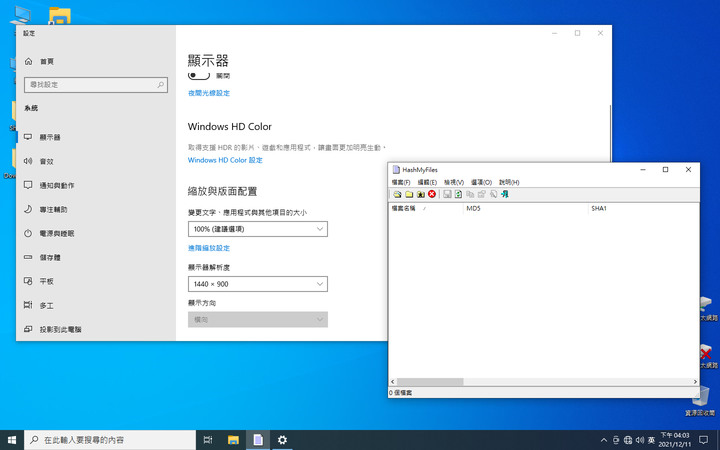Image resolution: width=720 pixels, height=450 pixels.
Task: Click the magnifier icon in Settings search box
Action: point(160,84)
